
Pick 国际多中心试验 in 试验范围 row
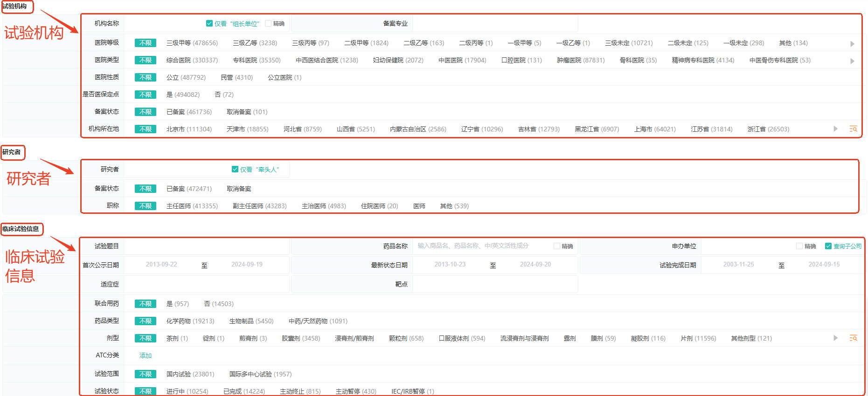click(260, 374)
